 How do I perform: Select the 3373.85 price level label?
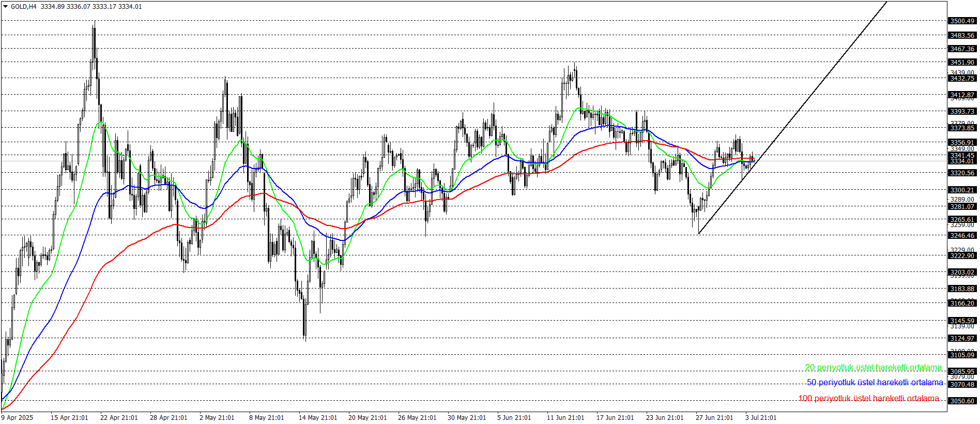click(x=962, y=128)
